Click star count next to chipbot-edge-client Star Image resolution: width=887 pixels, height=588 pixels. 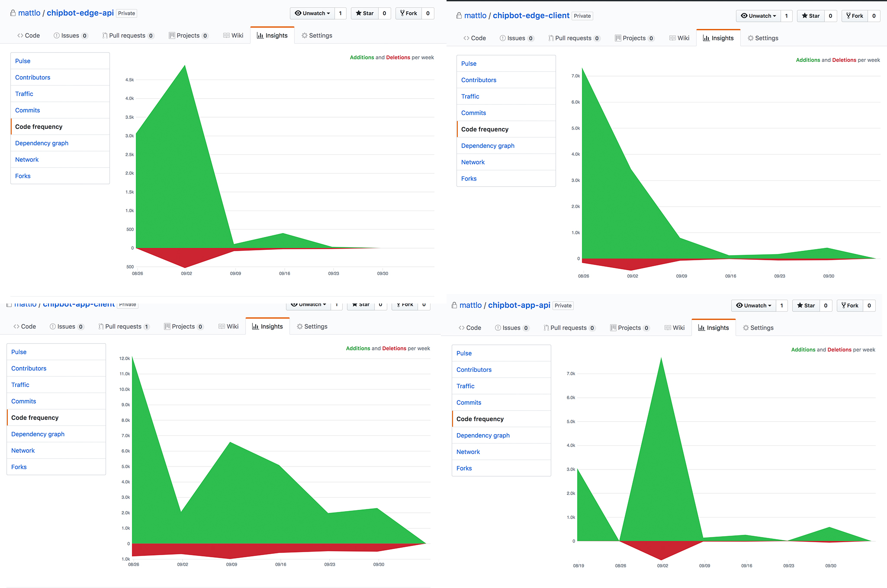(x=830, y=16)
